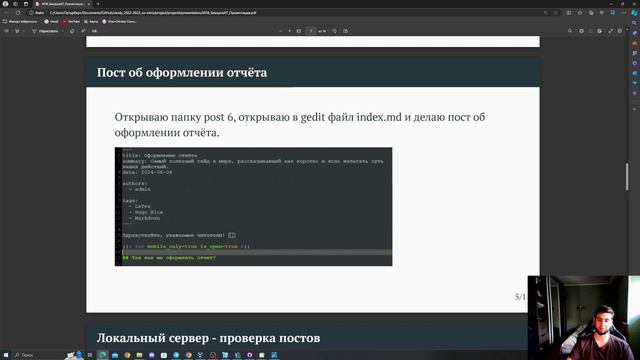Click the save PDF icon
Image resolution: width=640 pixels, height=360 pixels.
coord(599,31)
